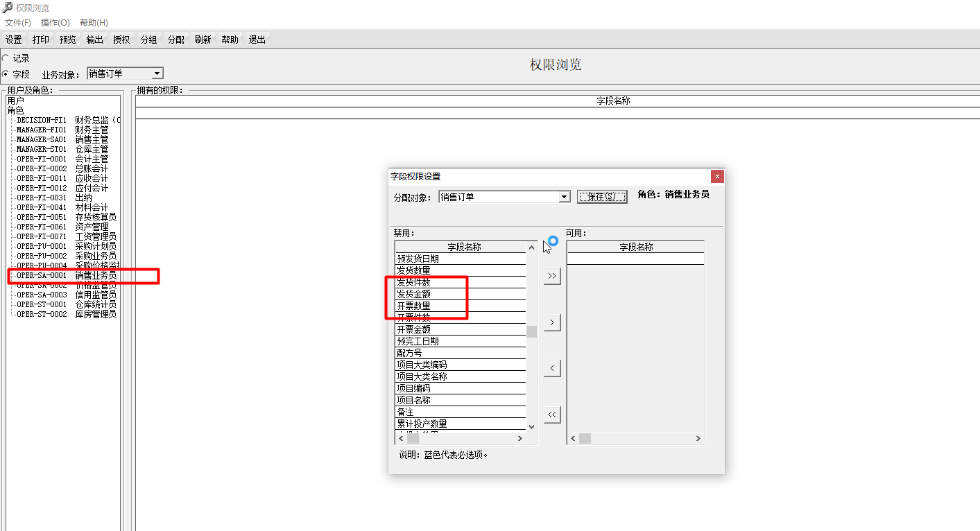This screenshot has height=531, width=980.
Task: Open the 业务对象 dropdown in main window
Action: pyautogui.click(x=157, y=73)
